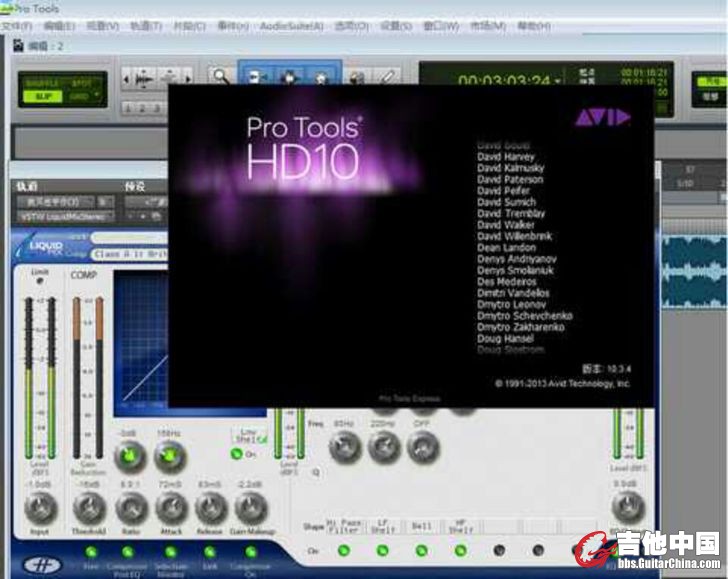
Task: Enable Spot edit mode
Action: coord(81,83)
